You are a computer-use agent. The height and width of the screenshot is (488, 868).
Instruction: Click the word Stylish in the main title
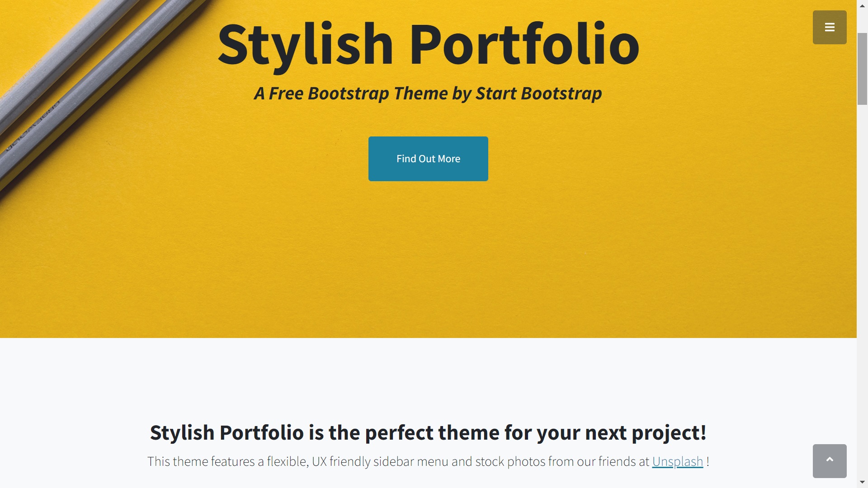tap(306, 45)
